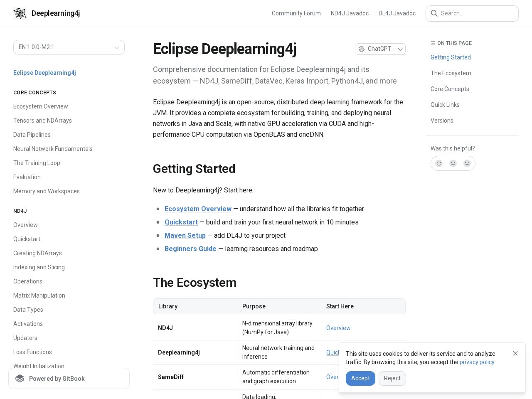Image resolution: width=532 pixels, height=399 pixels.
Task: Open Indexing and Slicing page
Action: point(39,267)
